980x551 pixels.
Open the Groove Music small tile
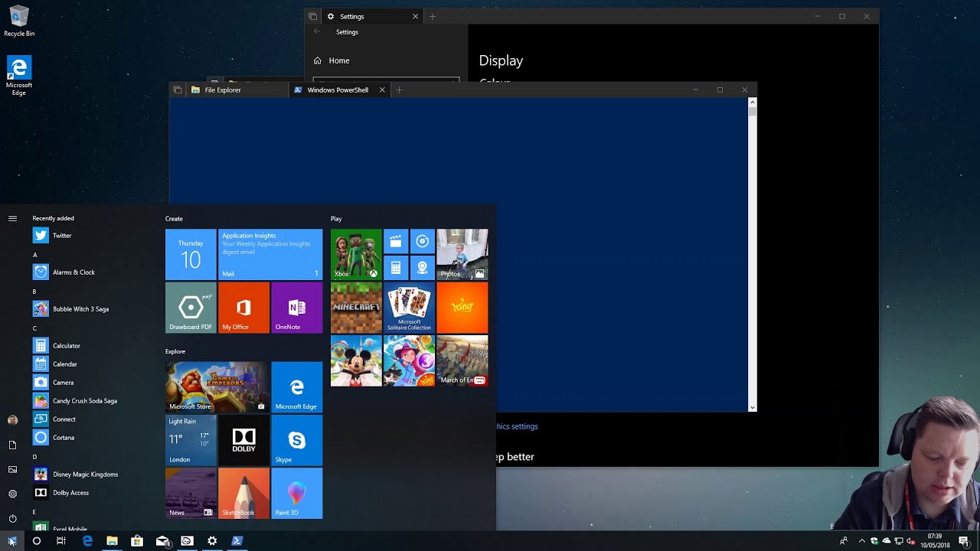pos(423,241)
